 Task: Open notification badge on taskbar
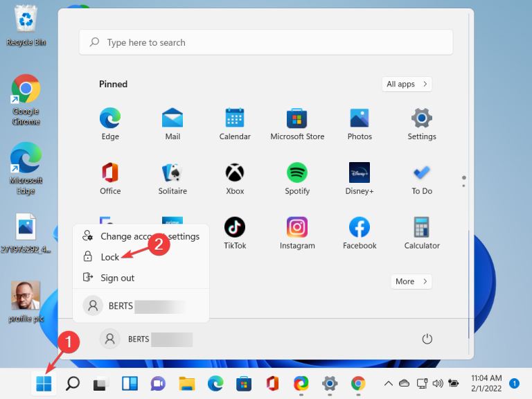coord(515,383)
